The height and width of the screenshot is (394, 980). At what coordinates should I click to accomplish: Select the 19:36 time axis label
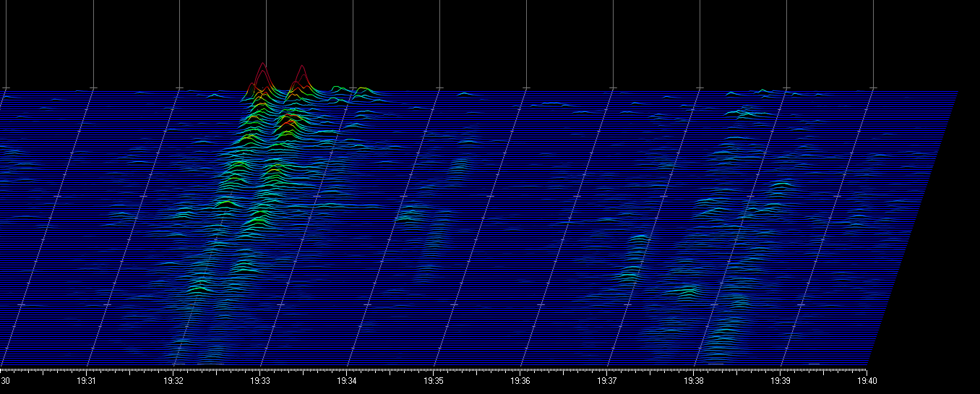(520, 380)
